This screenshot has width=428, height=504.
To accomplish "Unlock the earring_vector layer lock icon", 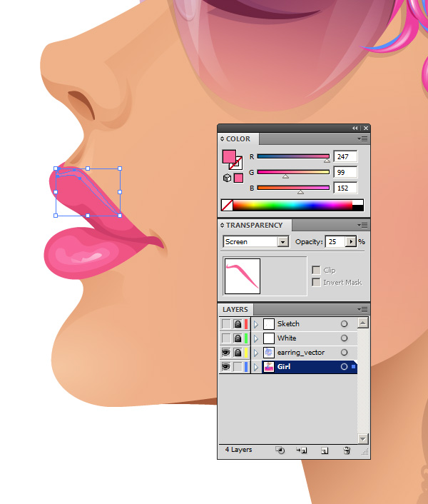I will pyautogui.click(x=238, y=353).
